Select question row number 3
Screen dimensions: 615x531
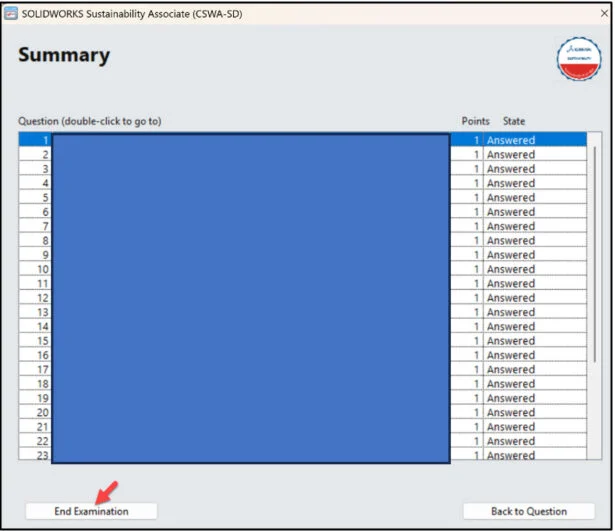302,169
